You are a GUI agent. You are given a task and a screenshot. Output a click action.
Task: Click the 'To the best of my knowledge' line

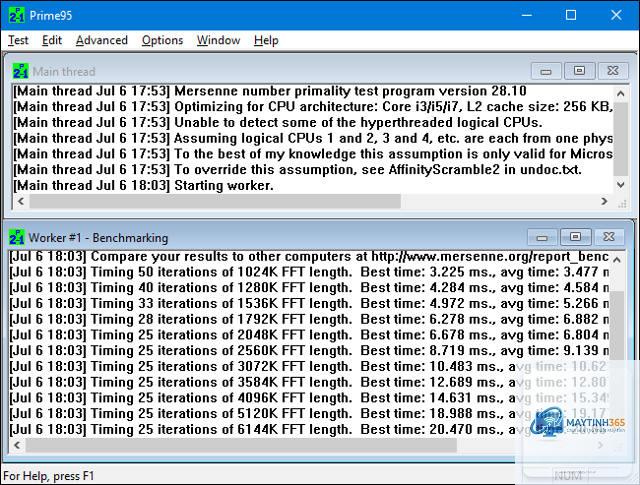(x=313, y=154)
